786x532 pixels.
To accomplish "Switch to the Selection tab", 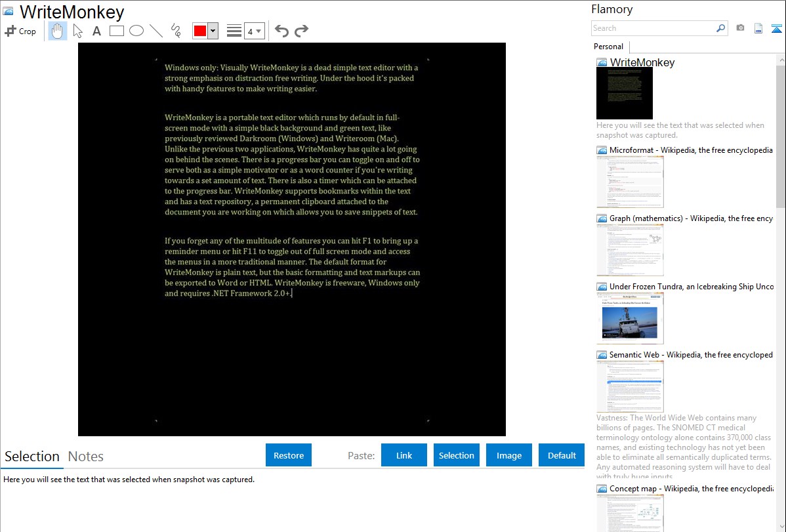I will coord(32,457).
